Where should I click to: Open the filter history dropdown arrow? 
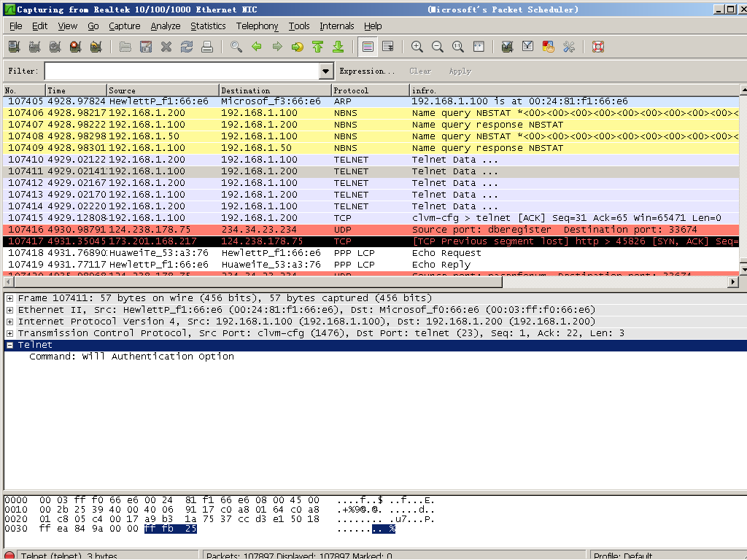coord(326,71)
